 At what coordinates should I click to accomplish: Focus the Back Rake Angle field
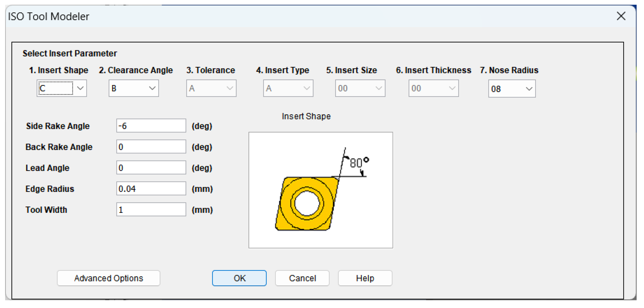151,146
